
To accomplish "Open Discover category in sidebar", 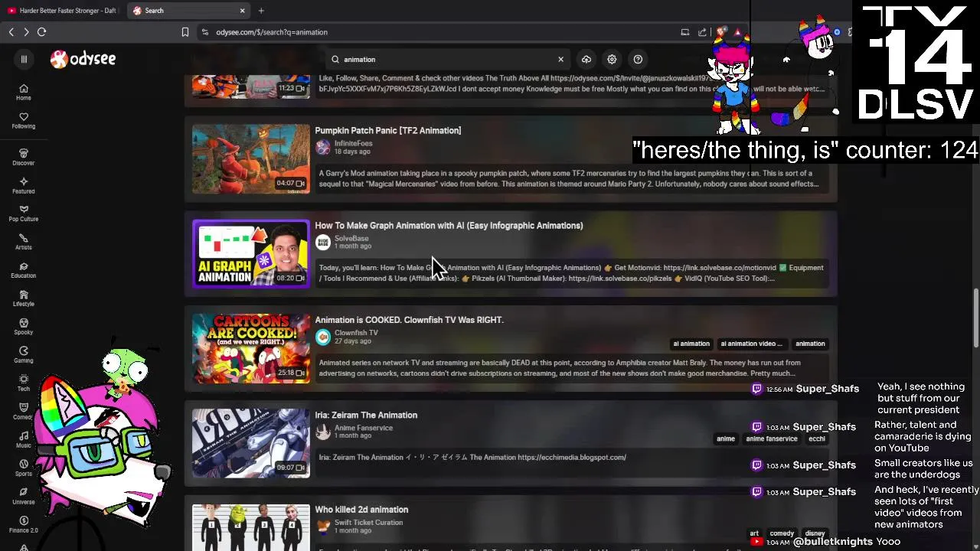I will [24, 157].
